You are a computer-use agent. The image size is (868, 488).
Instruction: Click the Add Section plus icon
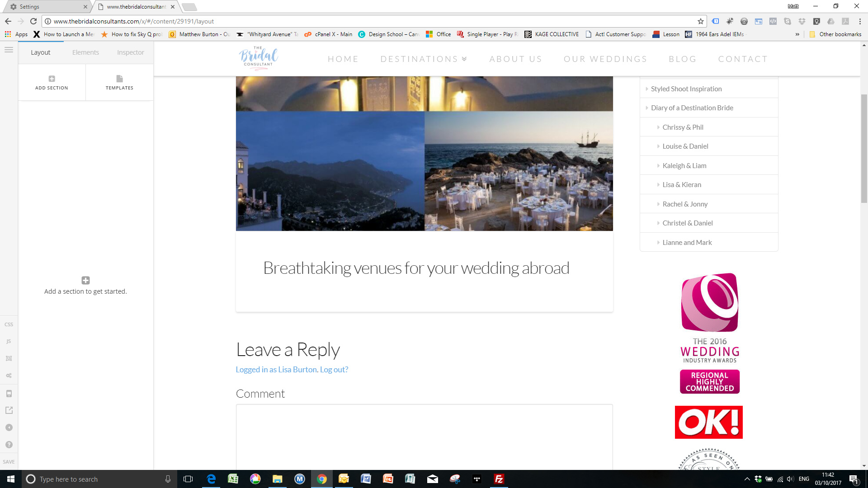(x=52, y=79)
